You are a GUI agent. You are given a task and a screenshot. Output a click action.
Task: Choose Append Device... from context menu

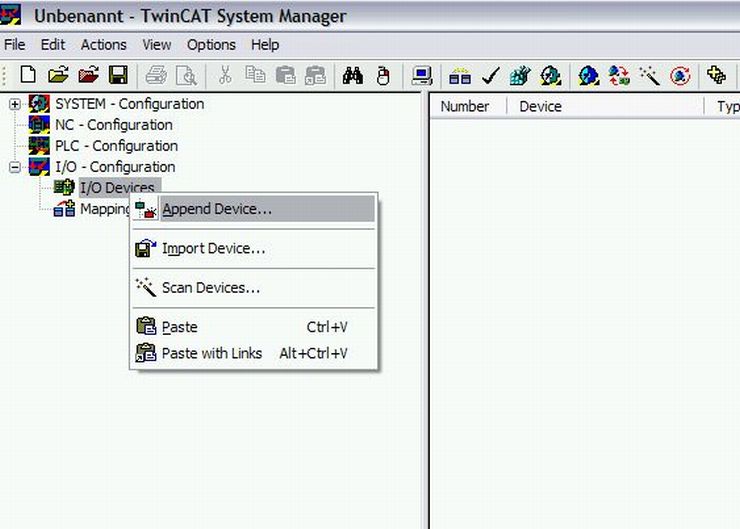pyautogui.click(x=254, y=209)
